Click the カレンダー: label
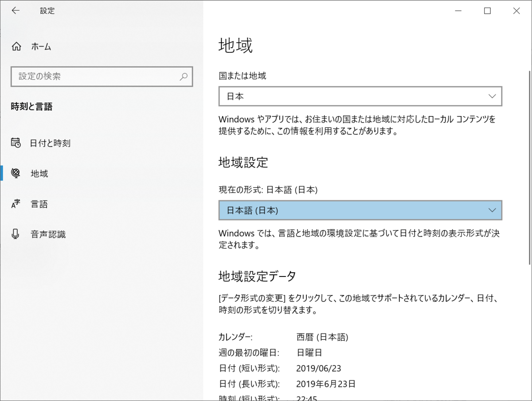Image resolution: width=532 pixels, height=401 pixels. tap(235, 337)
